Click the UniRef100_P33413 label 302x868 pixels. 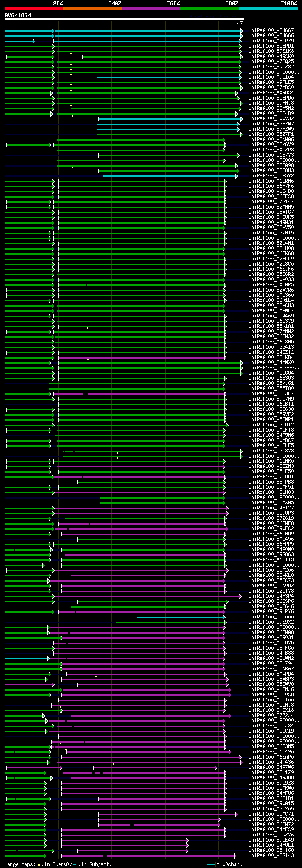[x=271, y=347]
